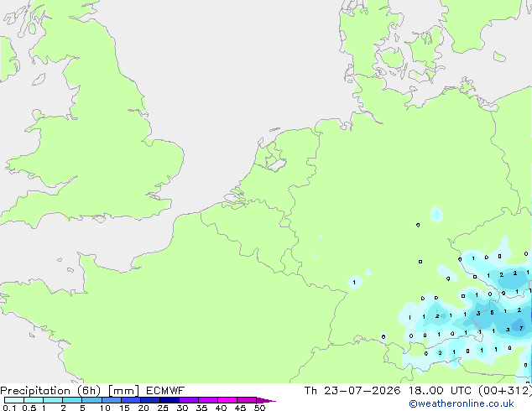The image size is (532, 411).
Task: Click the legend label 50
Action: [x=259, y=408]
